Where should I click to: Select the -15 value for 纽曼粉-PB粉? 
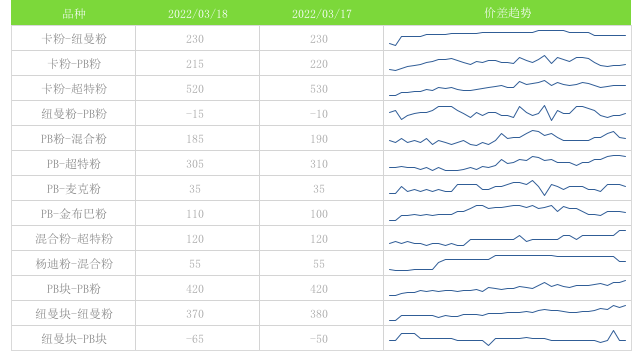(195, 114)
